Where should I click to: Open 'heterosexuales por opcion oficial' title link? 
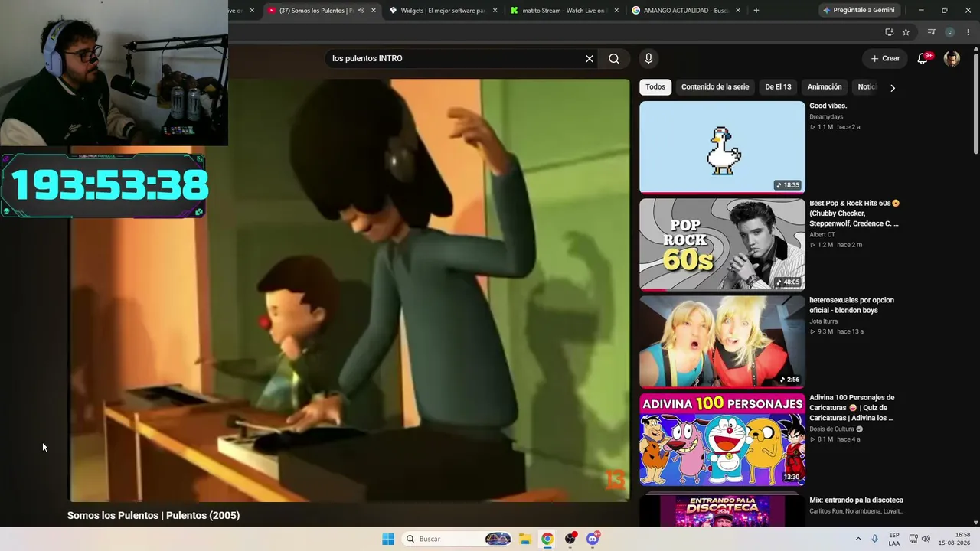[x=851, y=305]
